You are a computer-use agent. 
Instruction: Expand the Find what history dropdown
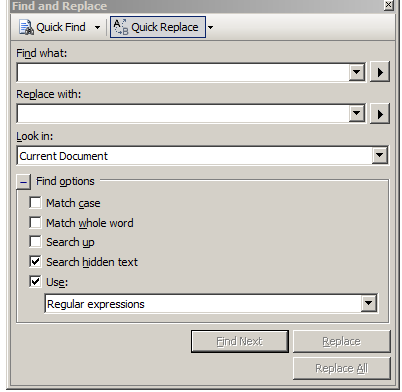point(357,72)
